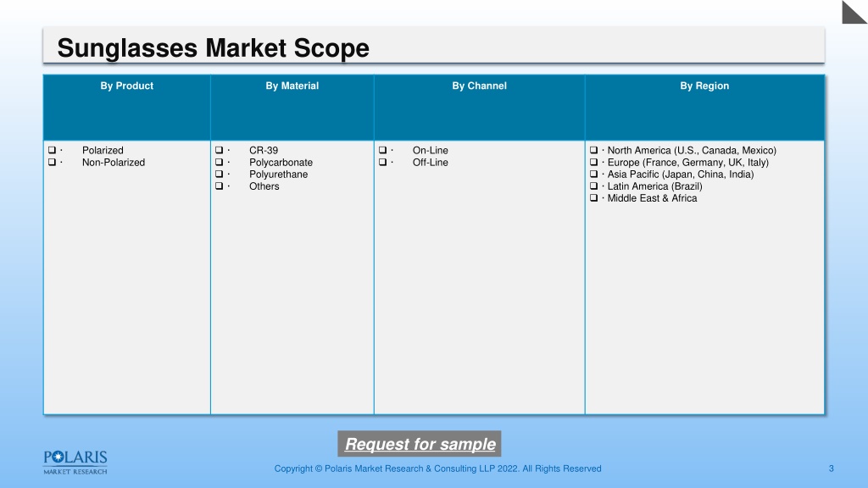This screenshot has width=868, height=488.
Task: Click the text Polycarbonate
Action: 281,162
